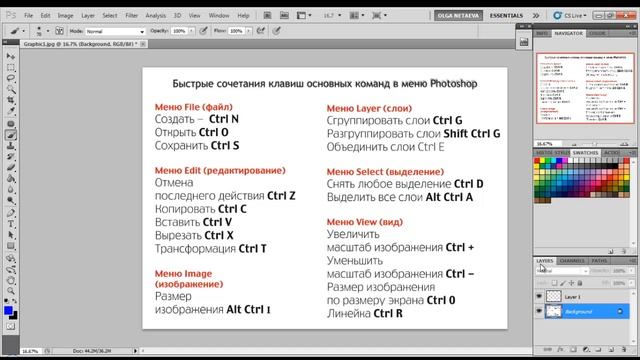
Task: Open the brush panel toggle icon
Action: click(59, 31)
